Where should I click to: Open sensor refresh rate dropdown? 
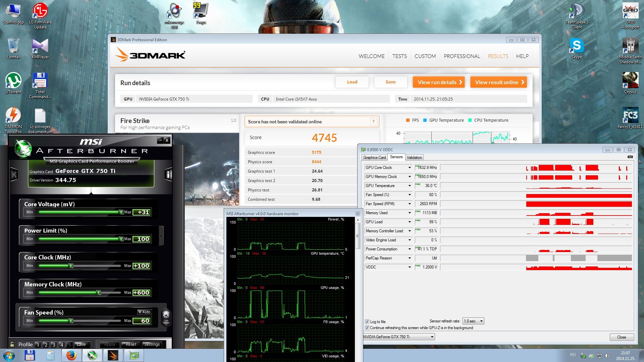pos(473,321)
